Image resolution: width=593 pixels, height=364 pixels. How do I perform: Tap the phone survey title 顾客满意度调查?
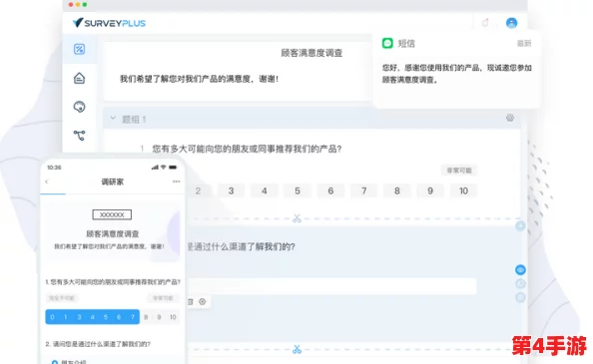point(113,233)
